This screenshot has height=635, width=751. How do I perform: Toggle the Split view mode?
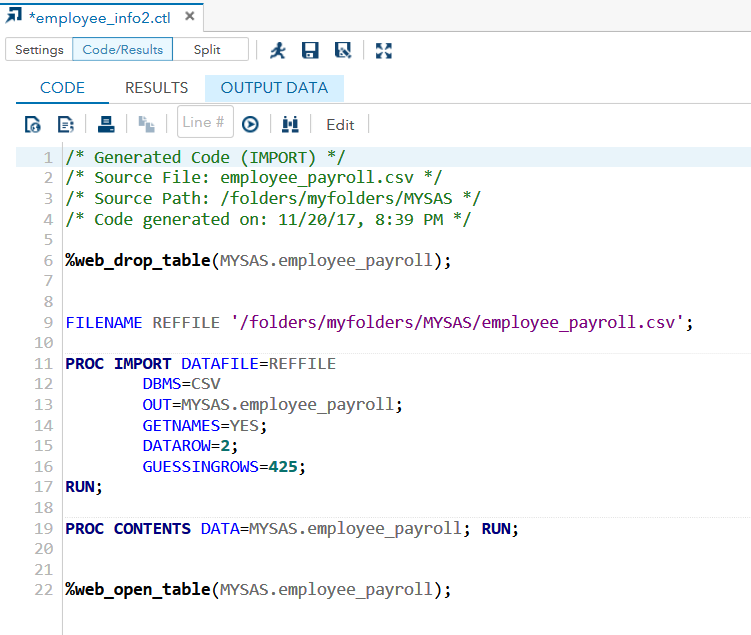click(208, 49)
